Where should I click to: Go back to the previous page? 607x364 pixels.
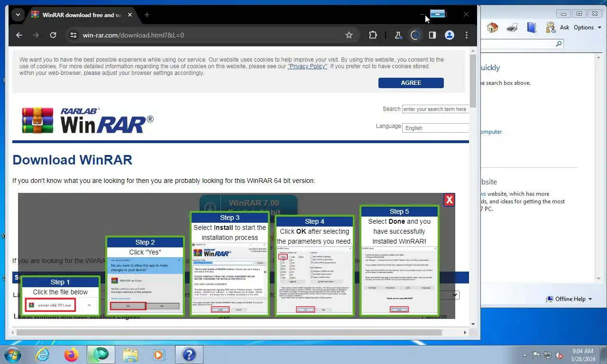point(19,35)
